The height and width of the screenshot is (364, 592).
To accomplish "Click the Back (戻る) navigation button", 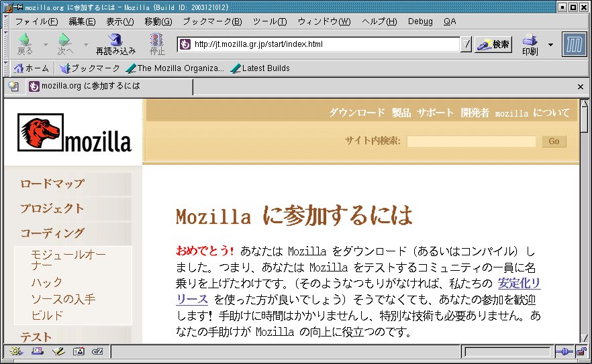I will pos(25,44).
